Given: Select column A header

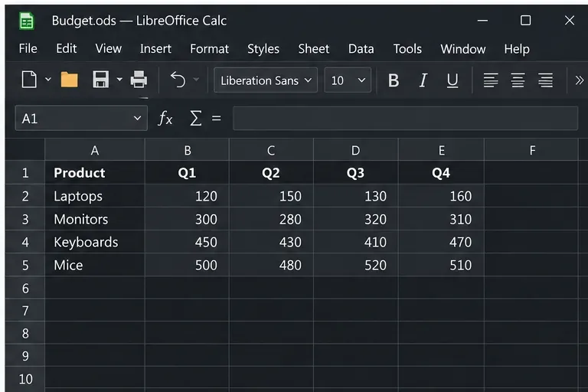Looking at the screenshot, I should coord(95,150).
